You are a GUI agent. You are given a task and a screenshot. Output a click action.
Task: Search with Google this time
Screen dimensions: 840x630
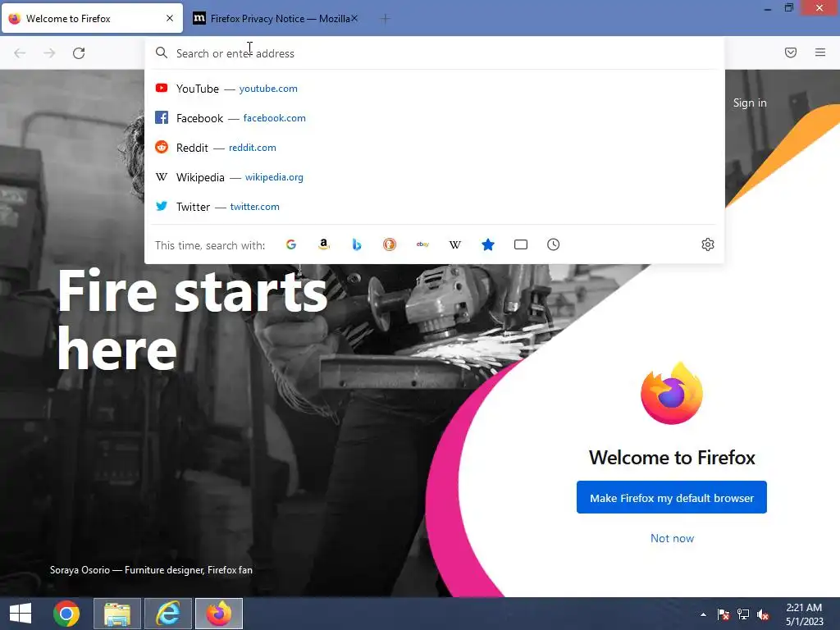[x=291, y=244]
